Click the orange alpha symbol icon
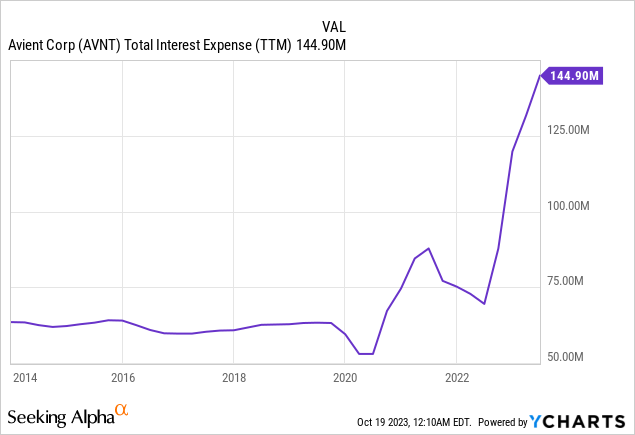The width and height of the screenshot is (635, 435). click(x=122, y=410)
